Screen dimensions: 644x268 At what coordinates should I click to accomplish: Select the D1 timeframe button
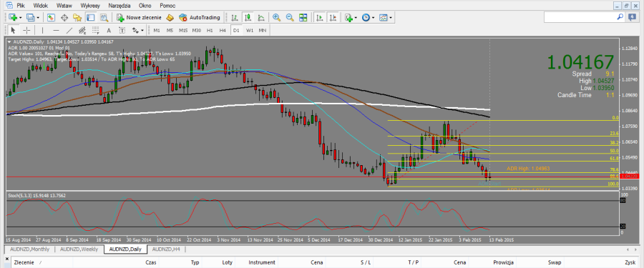[235, 30]
